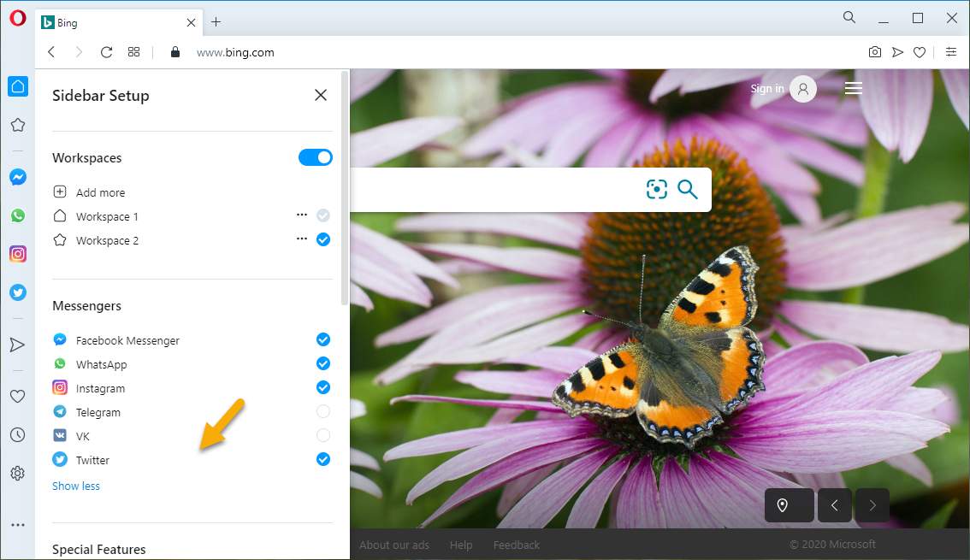Collapse messengers with Show less
The image size is (970, 560).
coord(76,486)
